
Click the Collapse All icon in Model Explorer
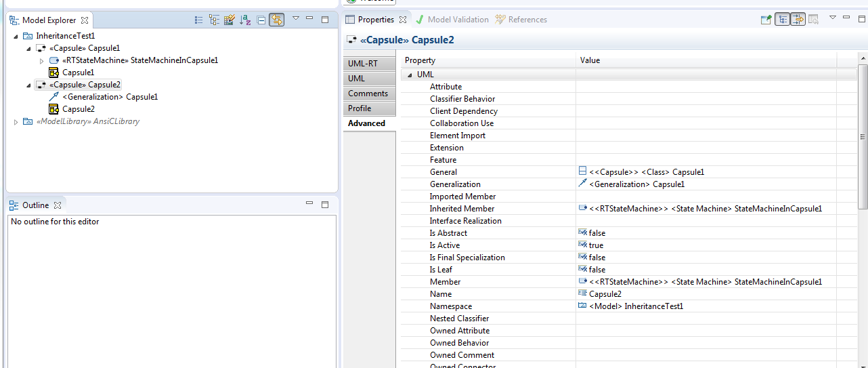tap(261, 20)
